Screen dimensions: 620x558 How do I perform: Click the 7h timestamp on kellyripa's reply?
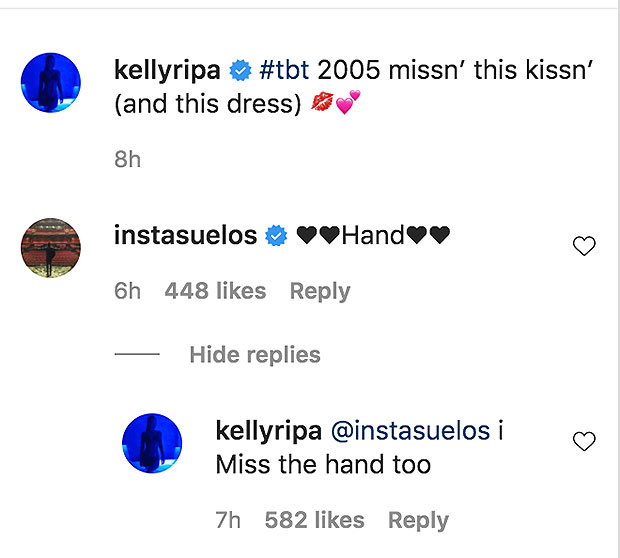[x=227, y=520]
